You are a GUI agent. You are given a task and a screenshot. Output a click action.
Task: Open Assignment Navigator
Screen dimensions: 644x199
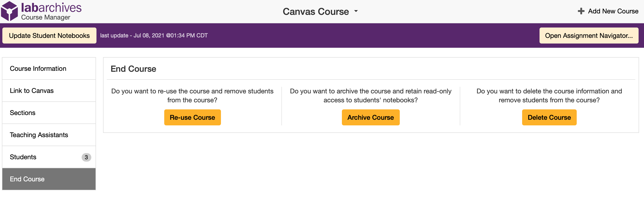coord(589,35)
